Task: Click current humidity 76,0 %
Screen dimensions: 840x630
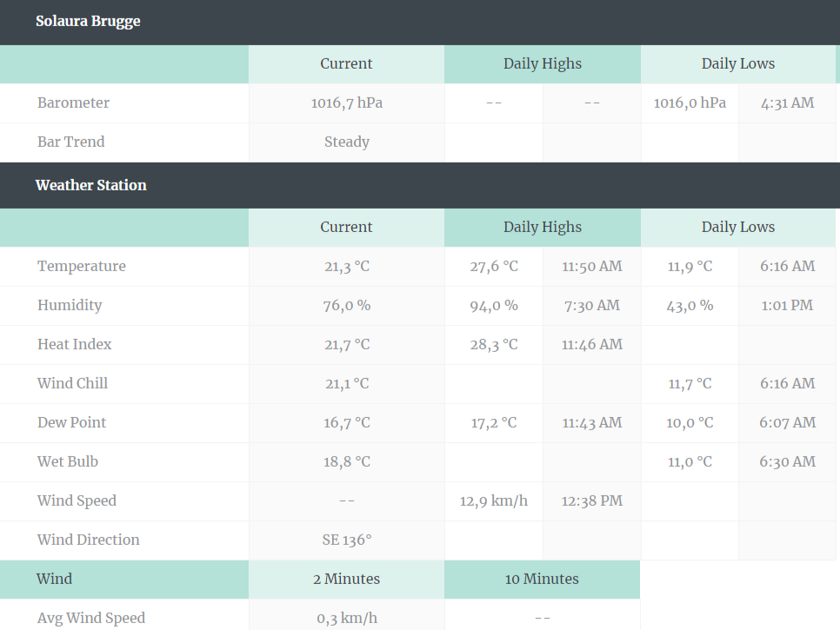Action: point(347,305)
